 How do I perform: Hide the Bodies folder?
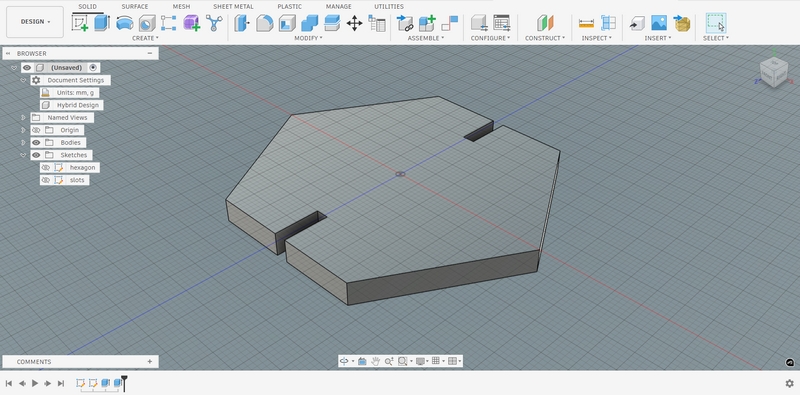point(36,142)
